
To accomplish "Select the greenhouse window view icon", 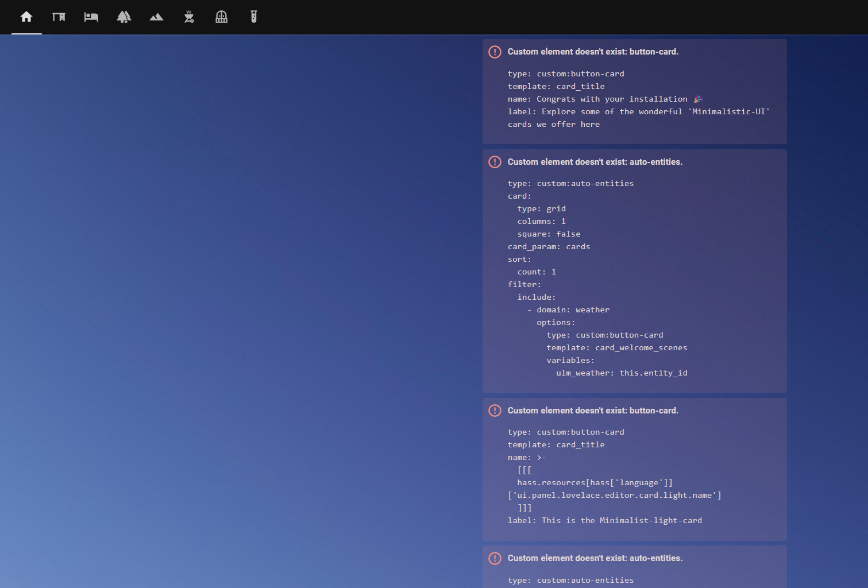I will click(222, 17).
